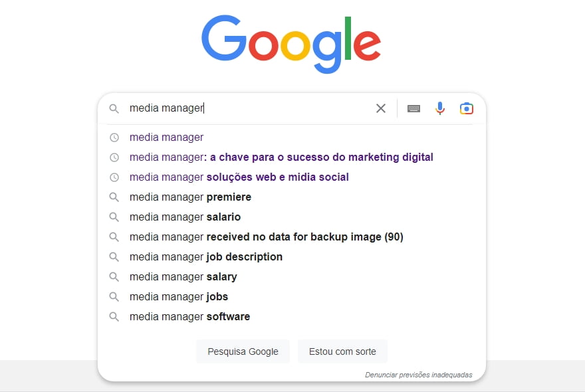Click the clock icon beside 'media manager'
The image size is (585, 392).
point(114,137)
